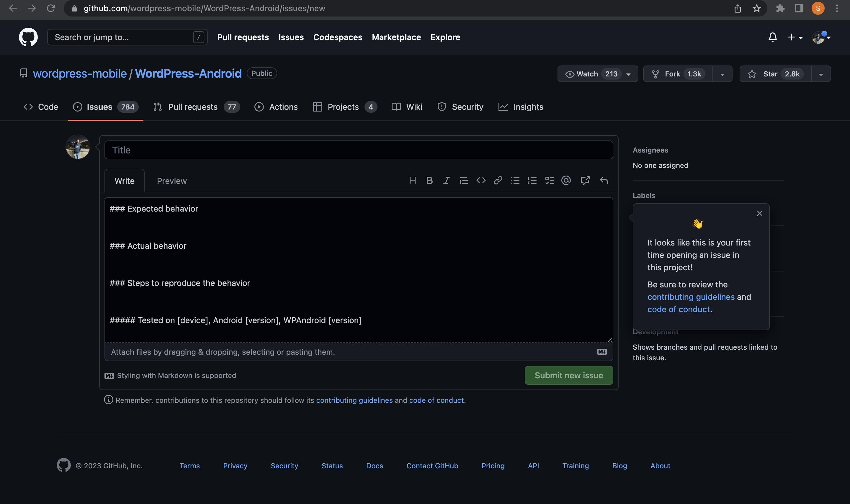The image size is (850, 504).
Task: Reload the page
Action: pyautogui.click(x=51, y=8)
